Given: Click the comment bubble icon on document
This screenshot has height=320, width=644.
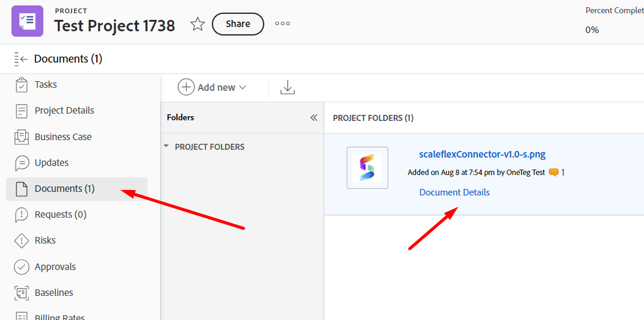Looking at the screenshot, I should click(554, 173).
